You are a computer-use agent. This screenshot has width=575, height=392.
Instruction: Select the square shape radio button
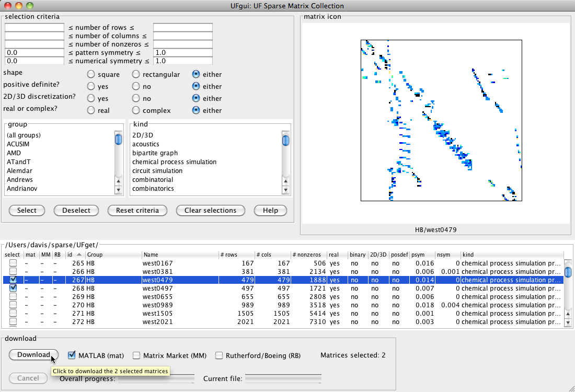pos(91,75)
